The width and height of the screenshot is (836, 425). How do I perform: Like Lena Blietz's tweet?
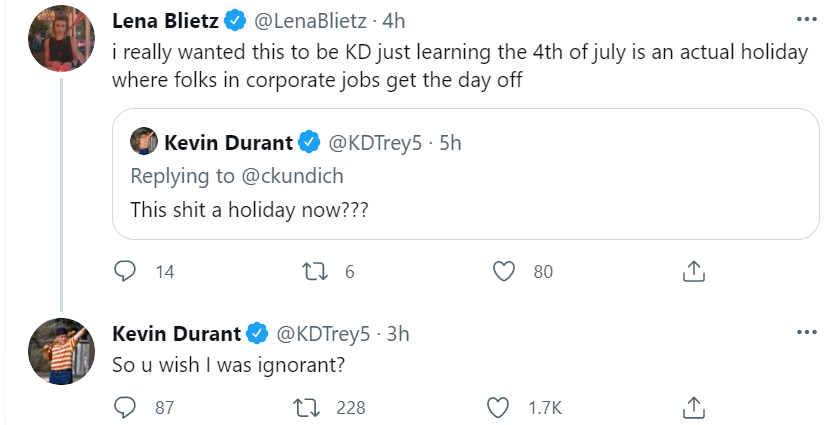503,271
